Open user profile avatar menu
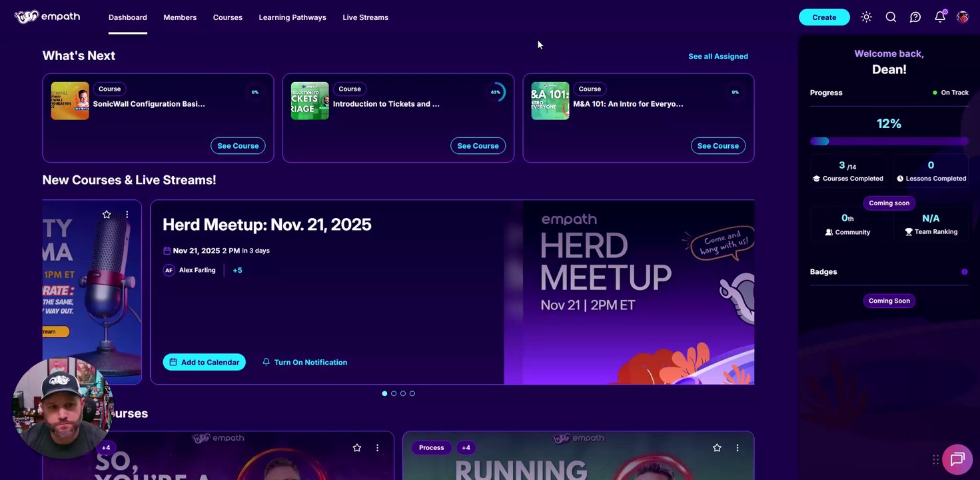The height and width of the screenshot is (480, 980). click(x=963, y=17)
